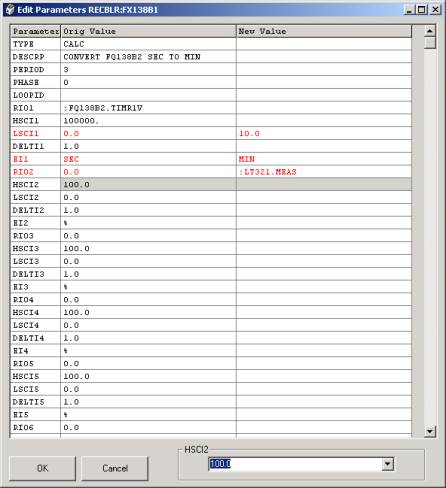This screenshot has height=488, width=446.
Task: Click the scrollbar up arrow
Action: pyautogui.click(x=430, y=31)
